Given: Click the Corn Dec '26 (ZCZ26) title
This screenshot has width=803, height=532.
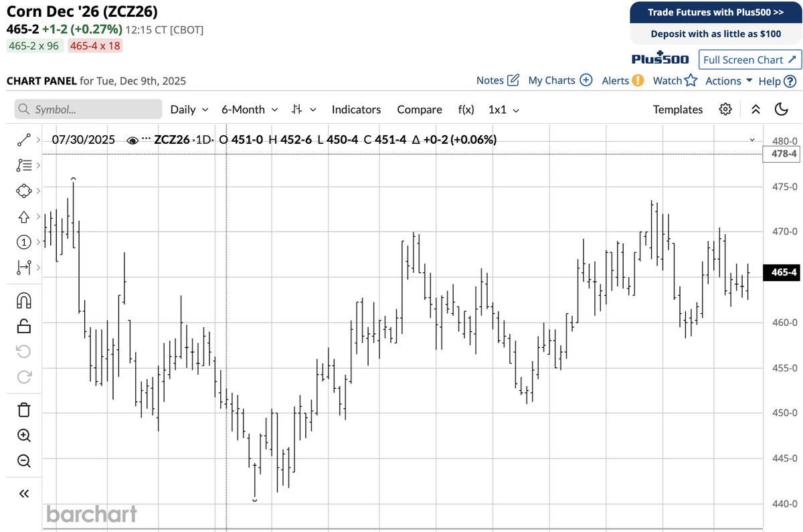Looking at the screenshot, I should [82, 11].
